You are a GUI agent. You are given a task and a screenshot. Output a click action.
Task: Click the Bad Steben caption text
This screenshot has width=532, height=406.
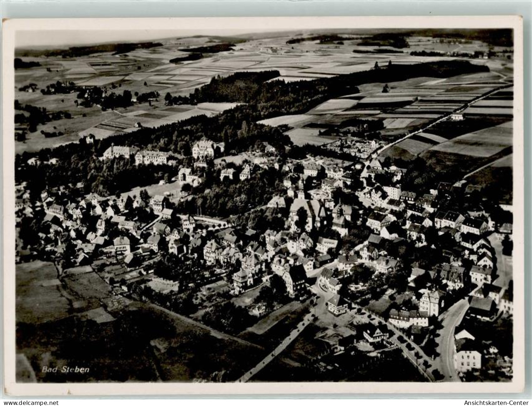pyautogui.click(x=66, y=369)
